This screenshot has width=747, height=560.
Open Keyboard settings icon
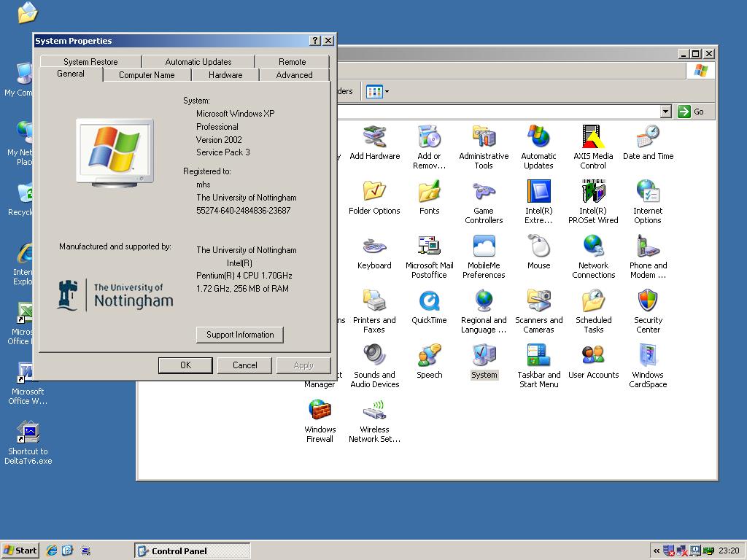coord(374,252)
